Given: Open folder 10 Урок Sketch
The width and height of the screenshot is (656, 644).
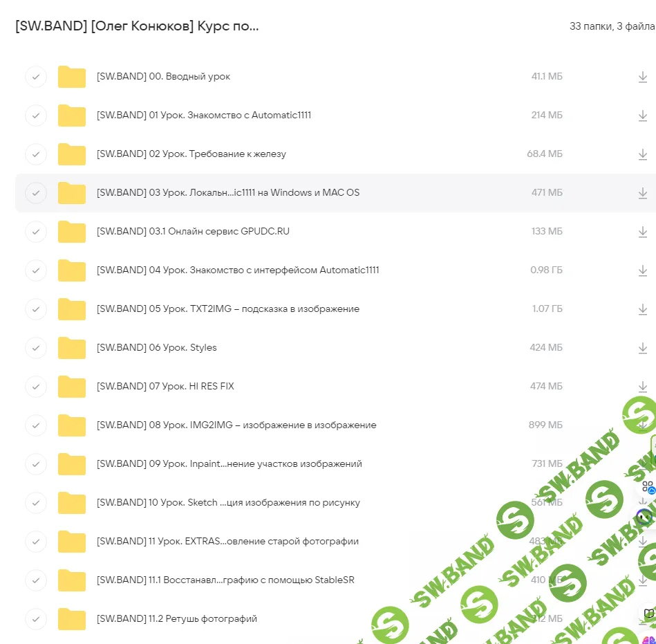Looking at the screenshot, I should point(228,502).
